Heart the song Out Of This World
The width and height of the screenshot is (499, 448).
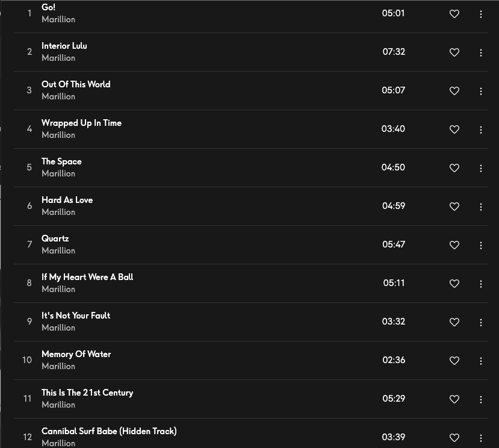[x=454, y=91]
